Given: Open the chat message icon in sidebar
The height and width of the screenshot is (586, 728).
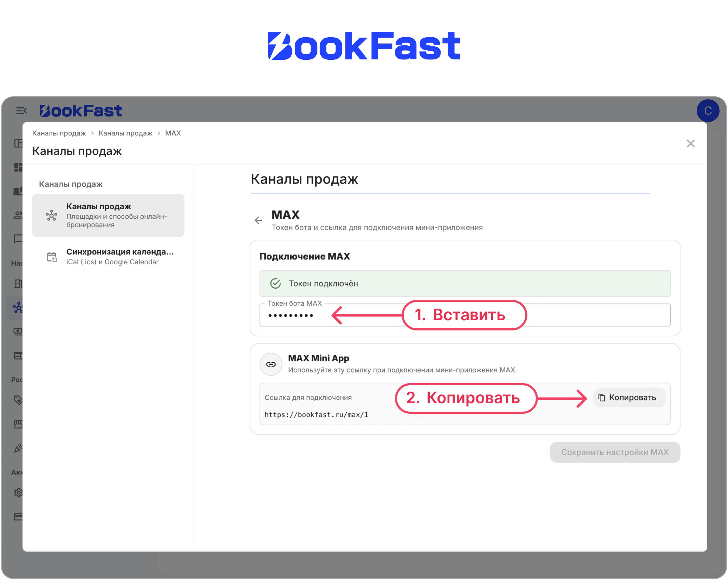Looking at the screenshot, I should pos(18,239).
